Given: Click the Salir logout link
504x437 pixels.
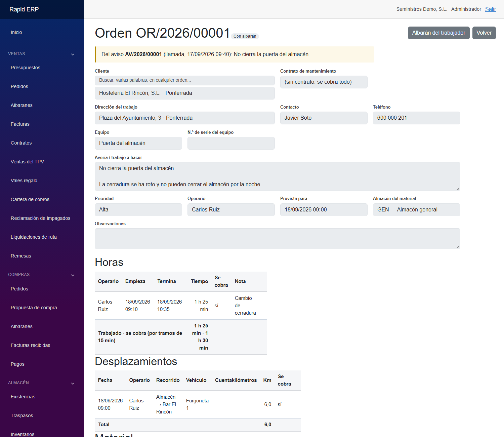Looking at the screenshot, I should coord(490,9).
